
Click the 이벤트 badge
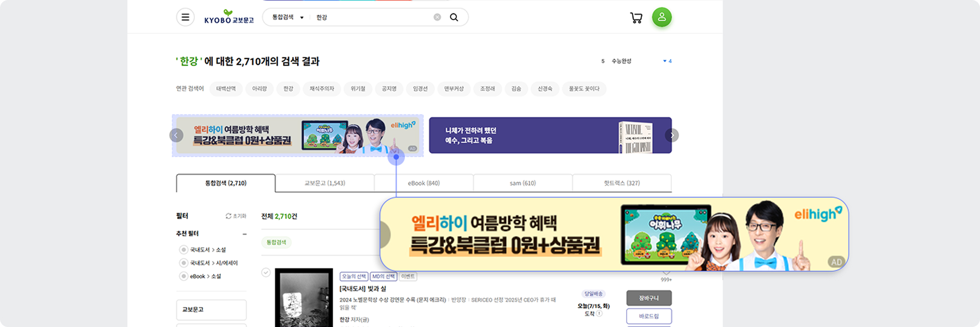click(x=408, y=276)
